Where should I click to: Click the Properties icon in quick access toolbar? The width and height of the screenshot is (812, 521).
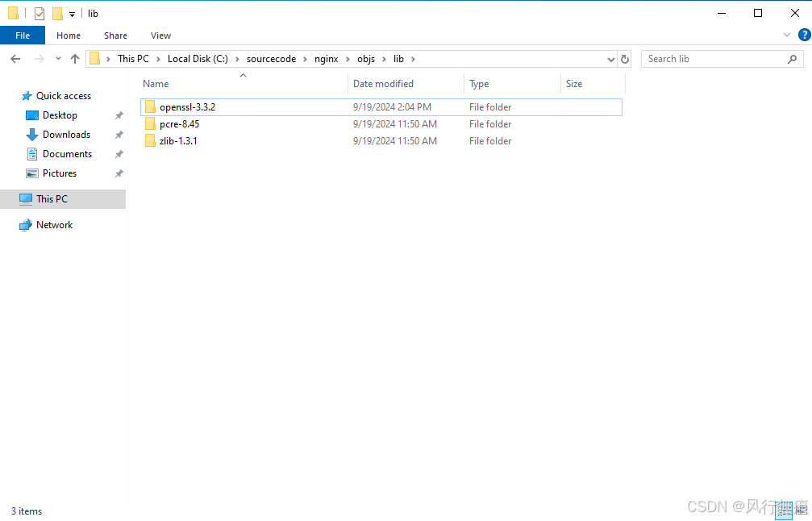pos(40,14)
